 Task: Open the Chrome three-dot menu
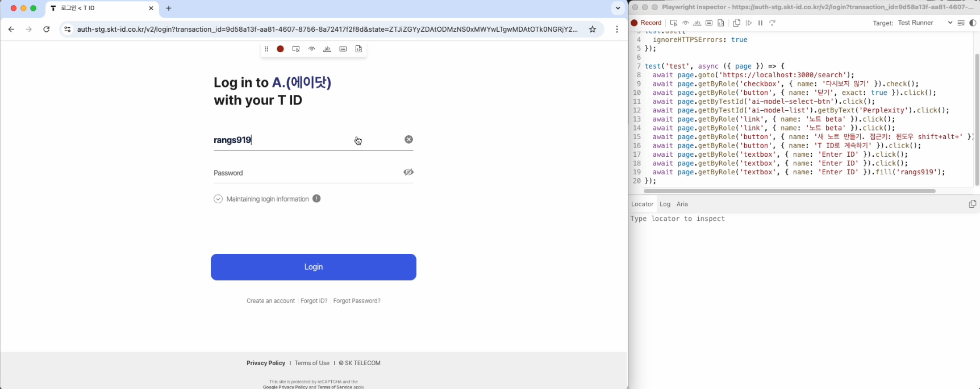click(x=617, y=30)
